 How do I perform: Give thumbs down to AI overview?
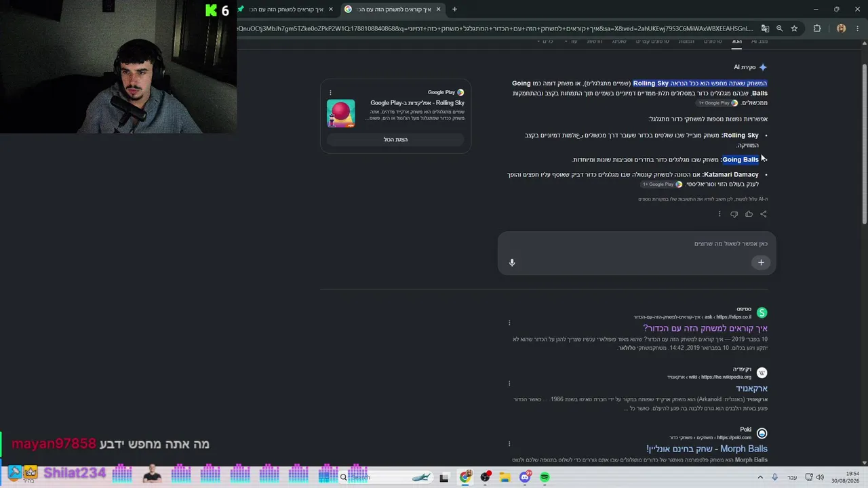point(734,214)
